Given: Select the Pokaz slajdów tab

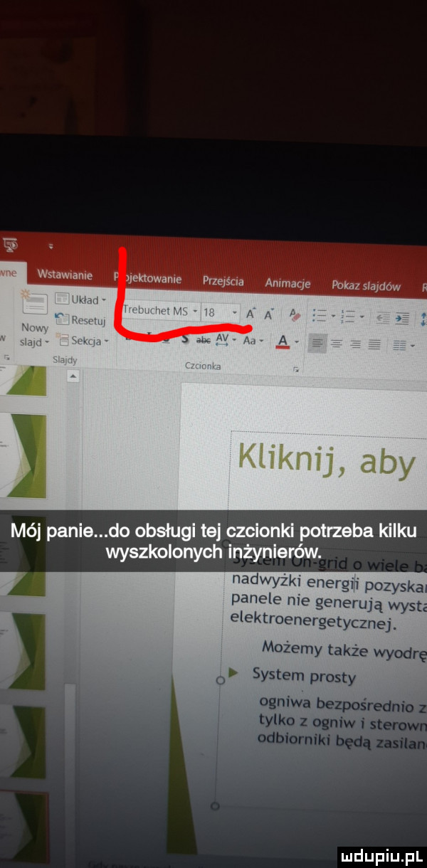Looking at the screenshot, I should (366, 287).
